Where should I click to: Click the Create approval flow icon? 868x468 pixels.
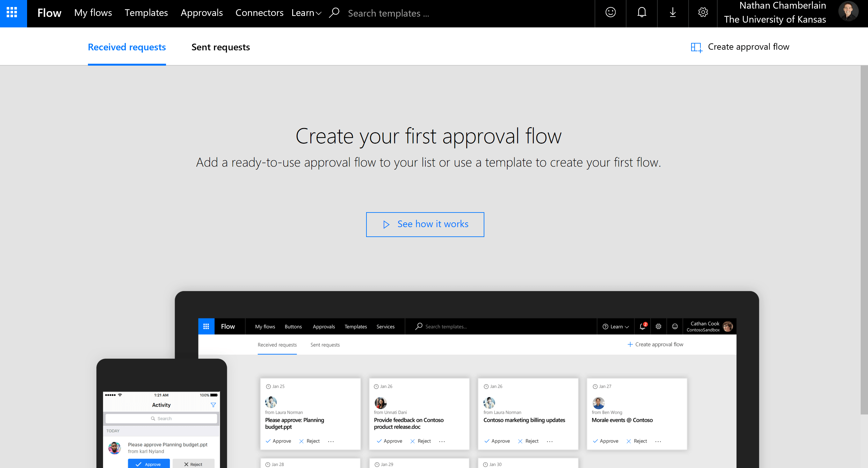[696, 47]
